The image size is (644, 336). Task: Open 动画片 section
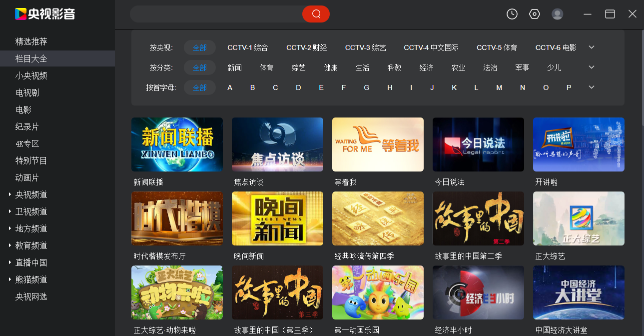[27, 177]
